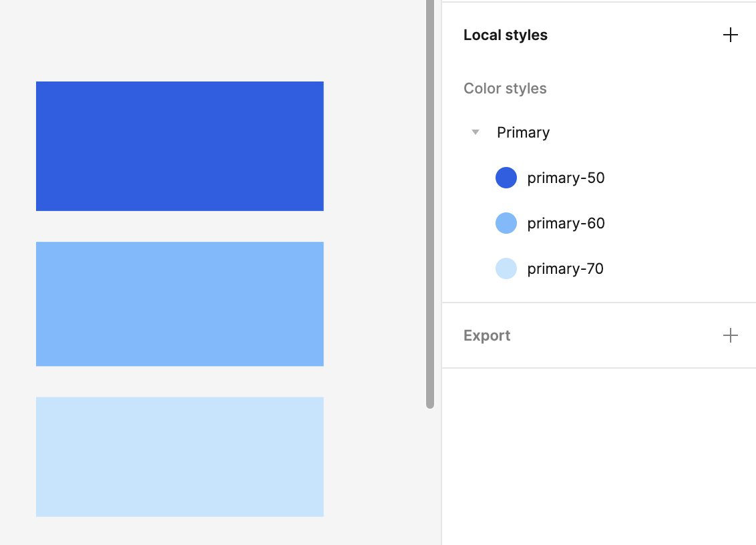756x545 pixels.
Task: Select the pale blue rectangle on canvas
Action: [x=180, y=457]
